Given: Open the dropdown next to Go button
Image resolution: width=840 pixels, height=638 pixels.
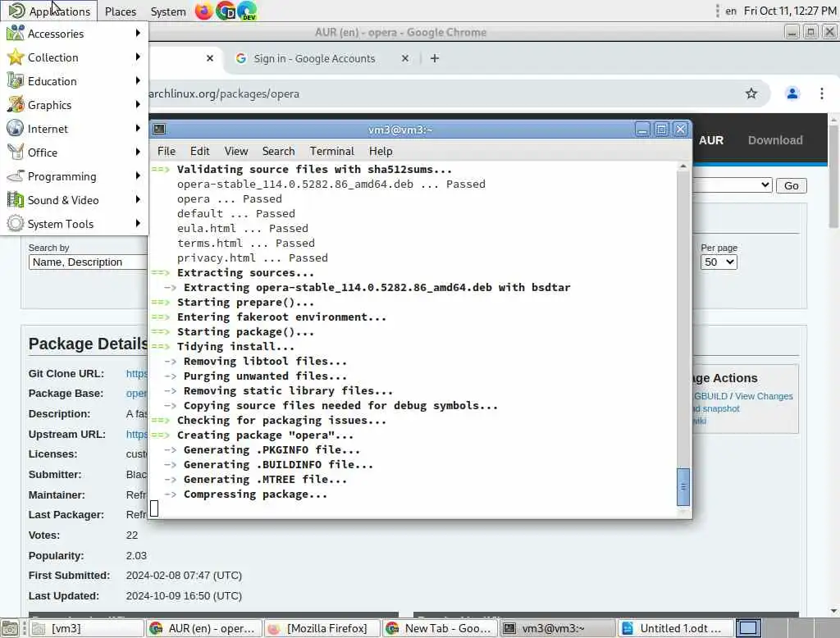Looking at the screenshot, I should (733, 185).
